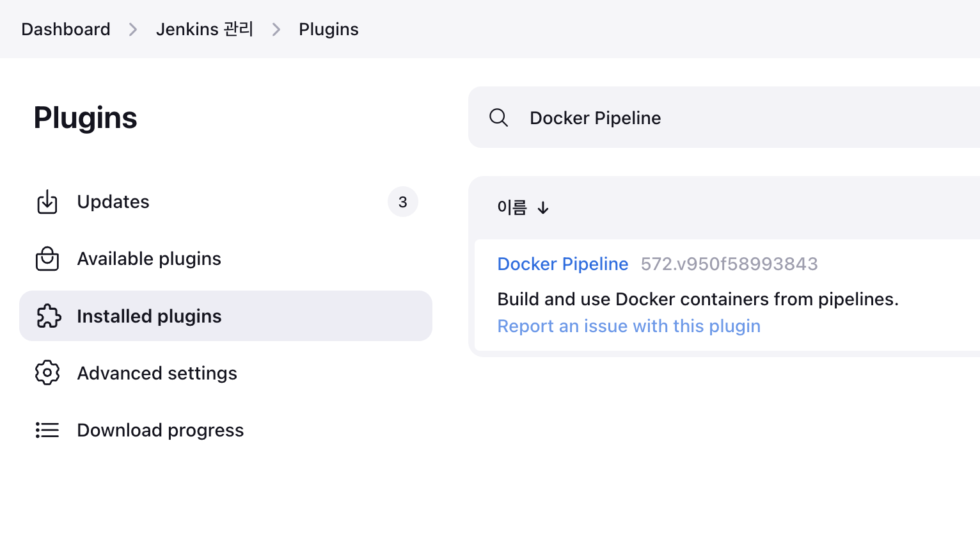This screenshot has height=544, width=980.
Task: Go to Dashboard breadcrumb
Action: 66,29
